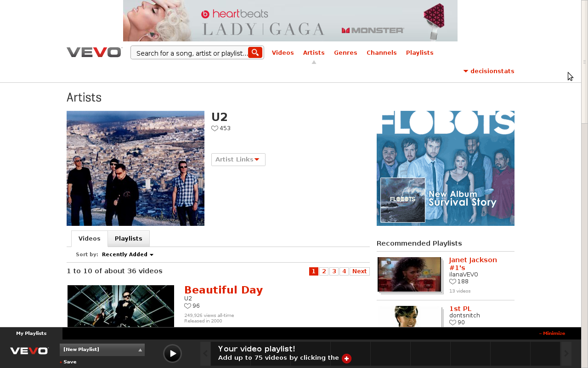Click the playlist bar left arrow

click(x=205, y=353)
